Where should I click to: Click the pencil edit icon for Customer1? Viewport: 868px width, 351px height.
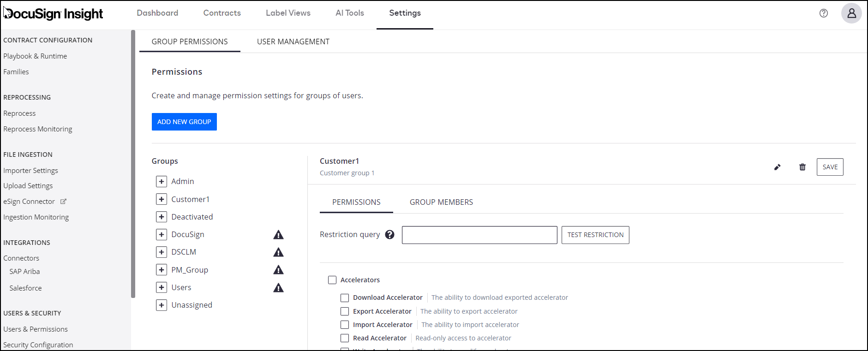(x=777, y=167)
